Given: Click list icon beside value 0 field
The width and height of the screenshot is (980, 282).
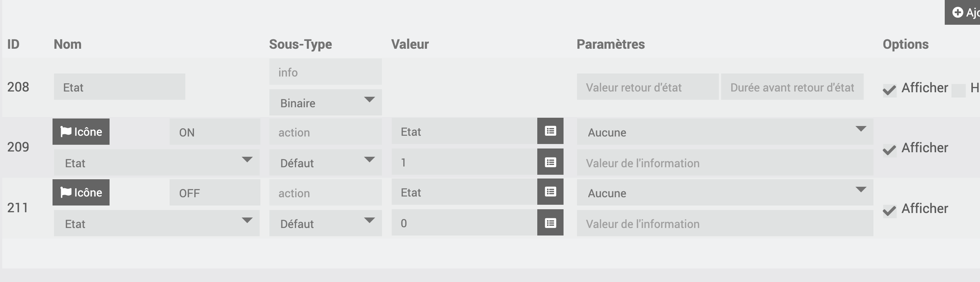Looking at the screenshot, I should 550,223.
